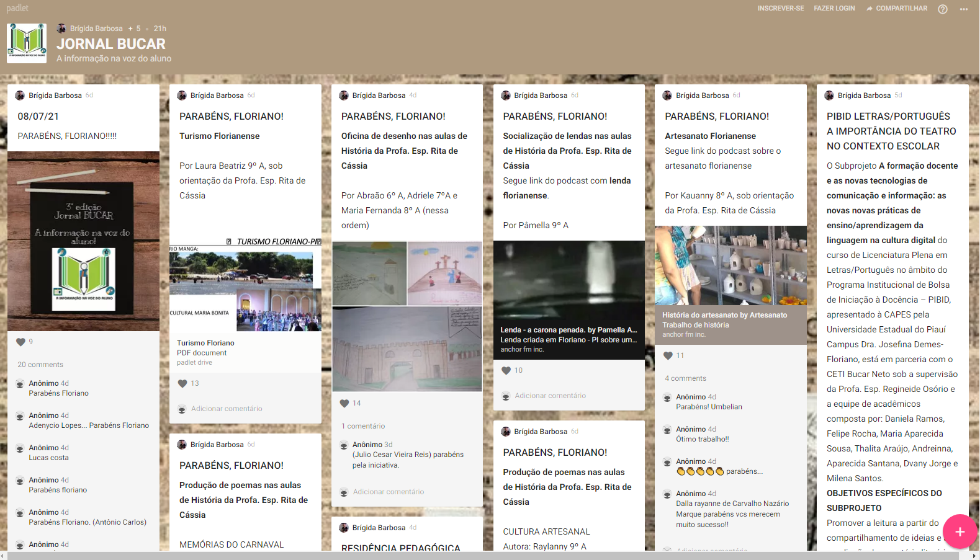Click the Brígida Barbosa avatar on 08/07/21 post
This screenshot has width=980, height=560.
(20, 96)
